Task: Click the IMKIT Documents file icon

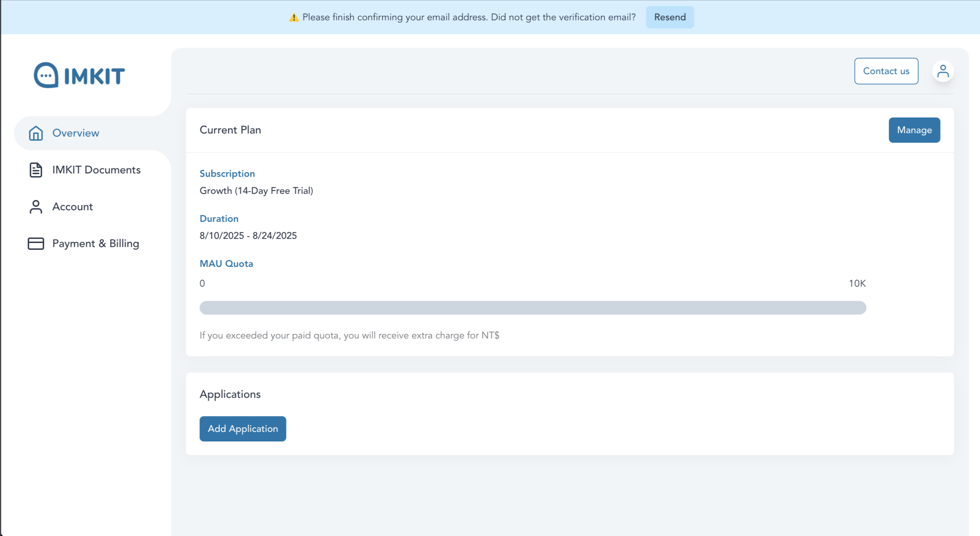Action: [x=36, y=170]
